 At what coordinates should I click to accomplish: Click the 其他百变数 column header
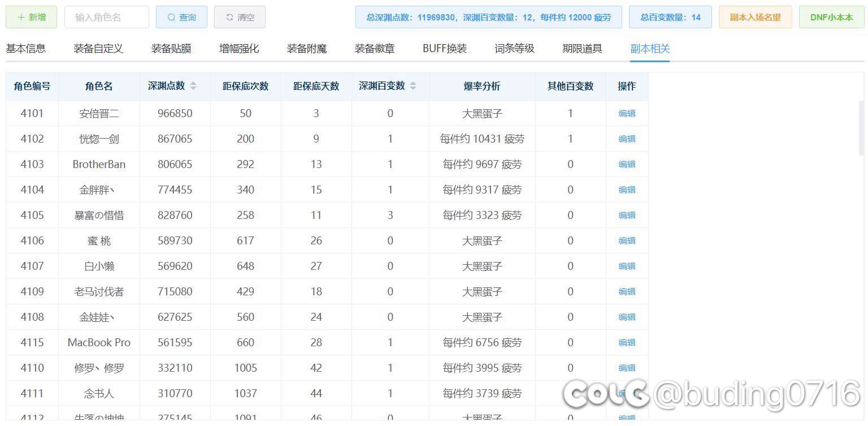[x=570, y=86]
